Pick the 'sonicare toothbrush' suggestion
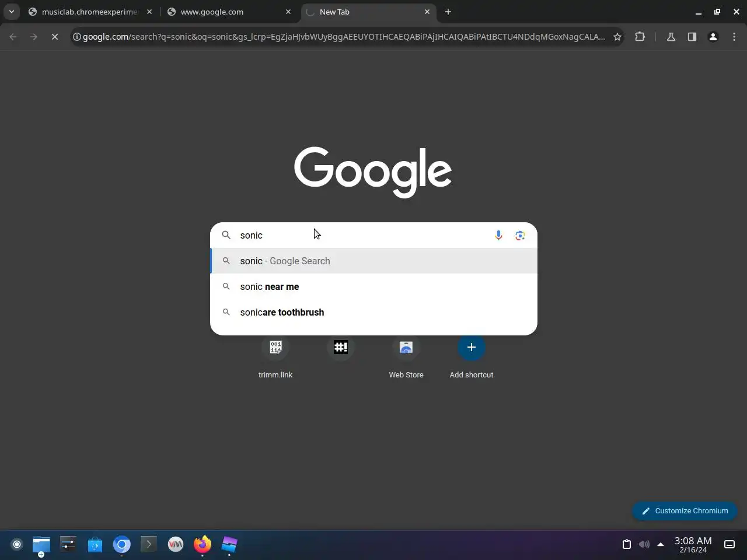This screenshot has height=560, width=747. point(373,312)
